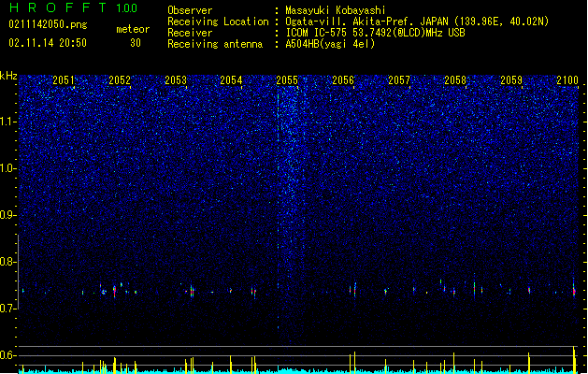This screenshot has height=374, width=588.
Task: Click the observer name Masayuki Kobayashi
Action: (x=336, y=10)
